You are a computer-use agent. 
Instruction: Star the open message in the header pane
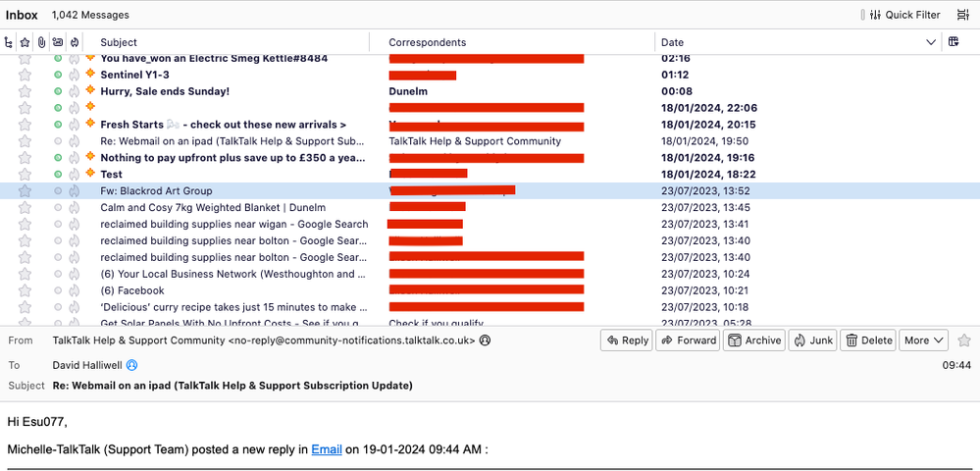click(x=964, y=340)
